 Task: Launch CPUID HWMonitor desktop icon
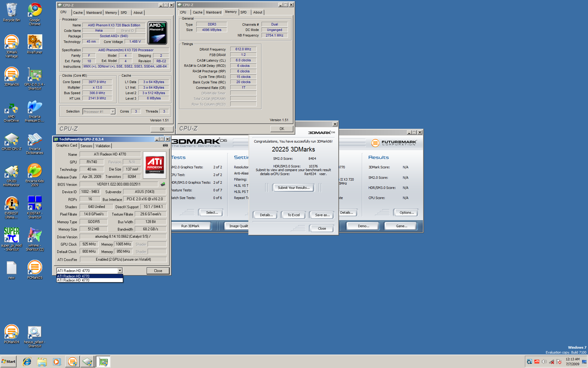point(11,176)
